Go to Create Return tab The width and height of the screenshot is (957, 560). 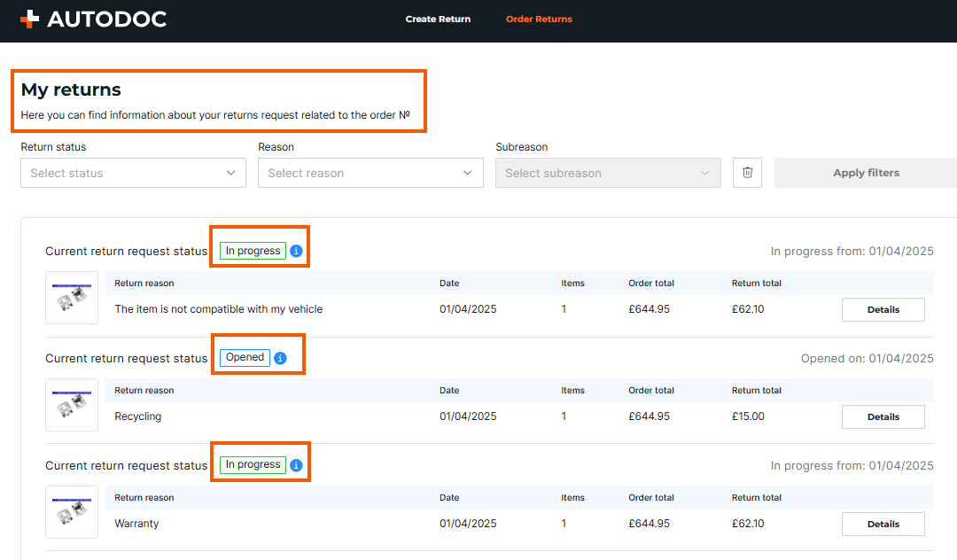pos(438,19)
